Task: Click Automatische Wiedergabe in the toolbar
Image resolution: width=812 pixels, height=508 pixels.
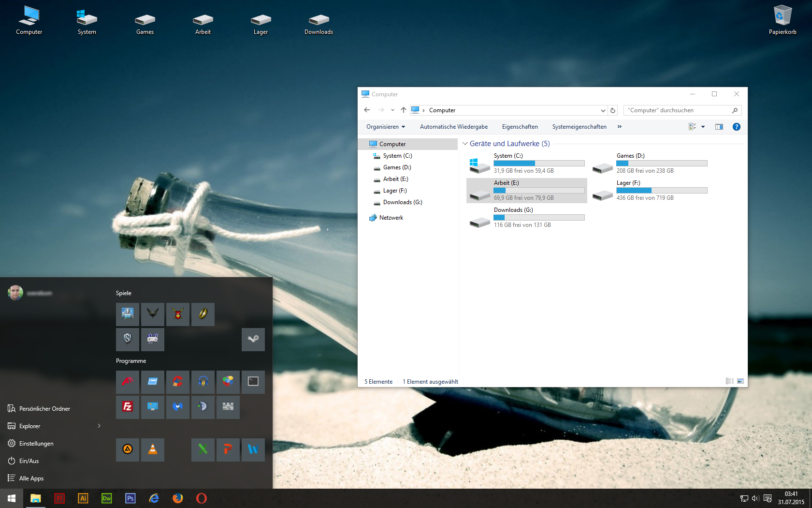Action: pyautogui.click(x=454, y=127)
